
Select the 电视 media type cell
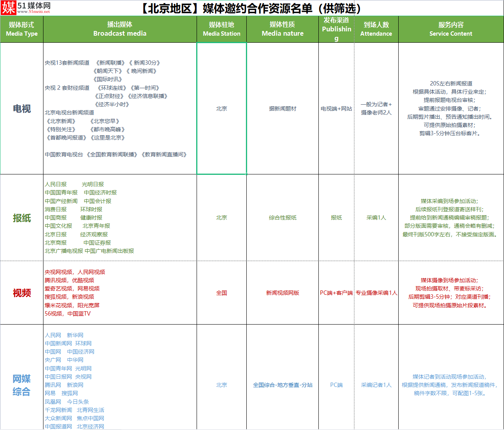(22, 109)
